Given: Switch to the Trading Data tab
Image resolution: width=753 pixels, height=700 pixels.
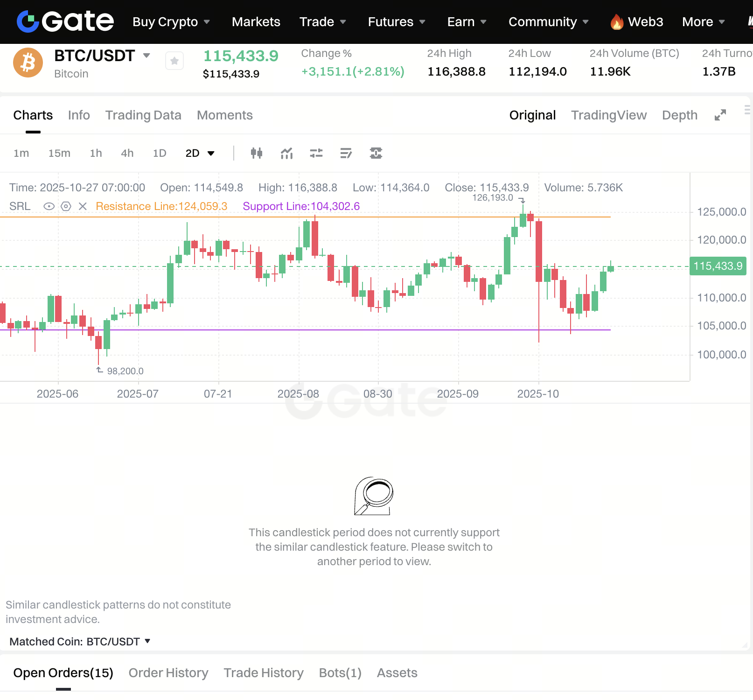Looking at the screenshot, I should (143, 115).
